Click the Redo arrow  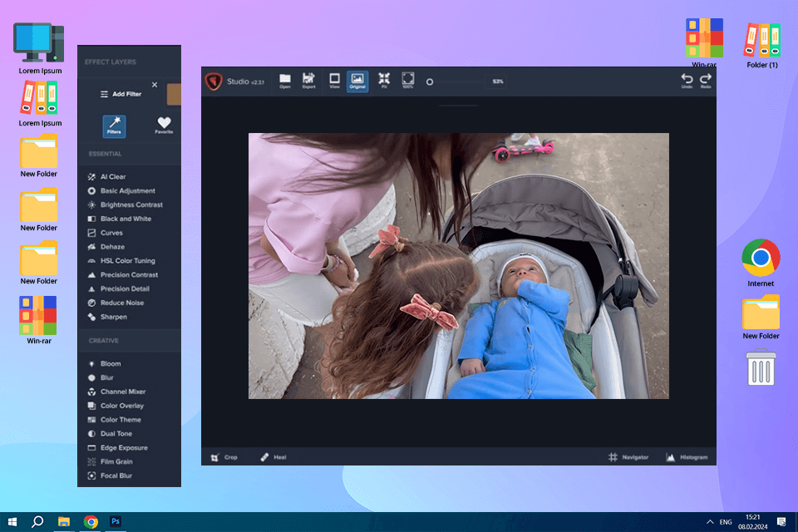pyautogui.click(x=706, y=81)
